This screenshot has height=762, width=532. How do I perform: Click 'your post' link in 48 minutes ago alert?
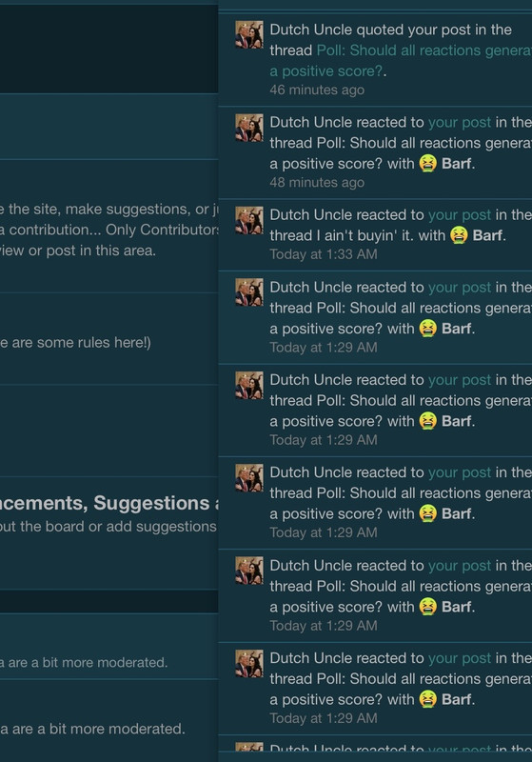click(x=460, y=123)
